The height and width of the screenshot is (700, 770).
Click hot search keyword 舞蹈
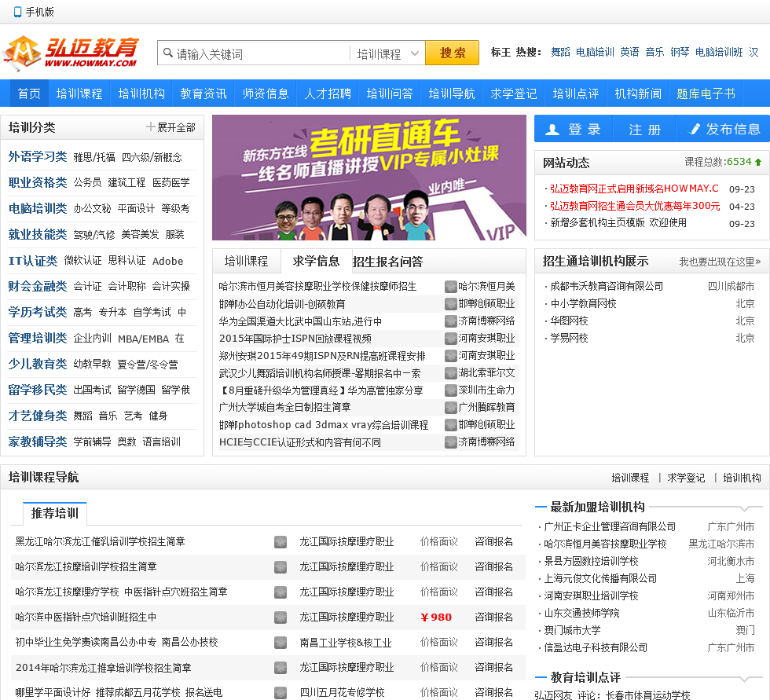coord(560,52)
